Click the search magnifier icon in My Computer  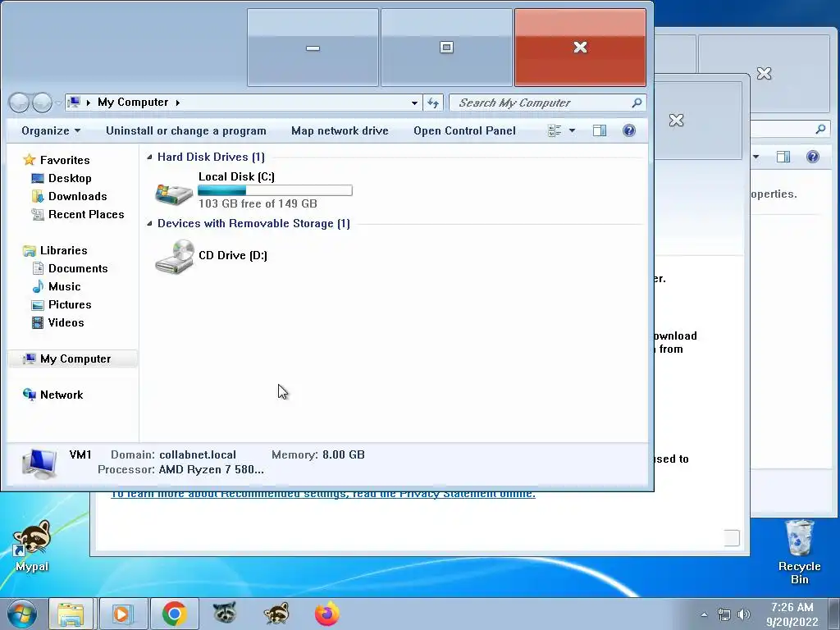(x=637, y=103)
